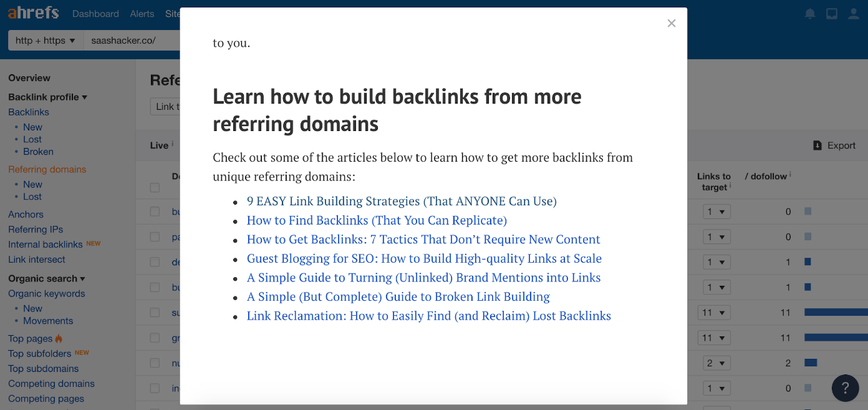Open Anchors in the sidebar
The height and width of the screenshot is (410, 868).
click(x=26, y=215)
